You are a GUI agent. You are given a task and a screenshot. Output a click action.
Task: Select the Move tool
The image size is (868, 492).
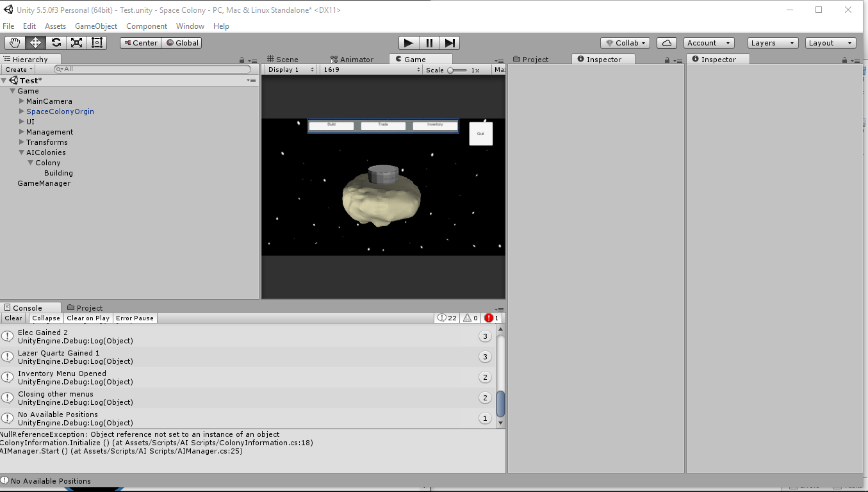pos(35,43)
